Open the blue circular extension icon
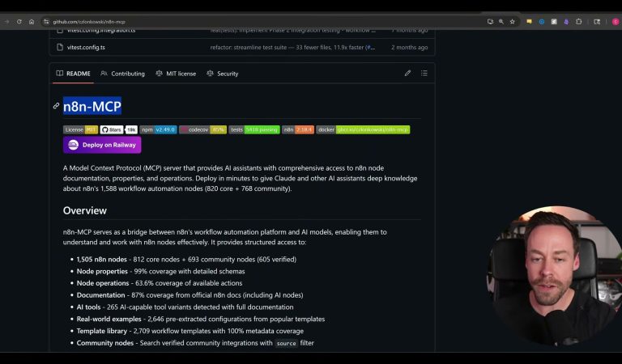 coord(542,22)
